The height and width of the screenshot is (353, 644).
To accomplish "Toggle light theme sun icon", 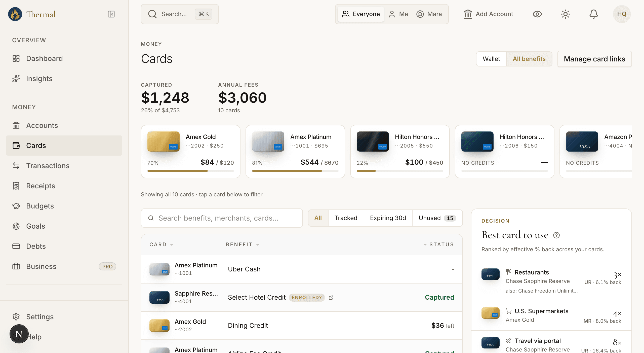I will click(x=565, y=14).
